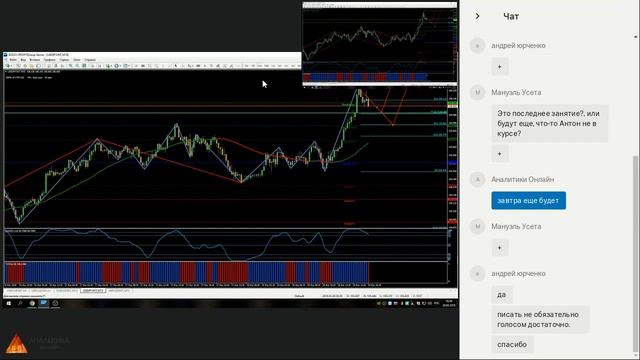Click the taskbar clock
The width and height of the screenshot is (640, 360).
pos(450,303)
